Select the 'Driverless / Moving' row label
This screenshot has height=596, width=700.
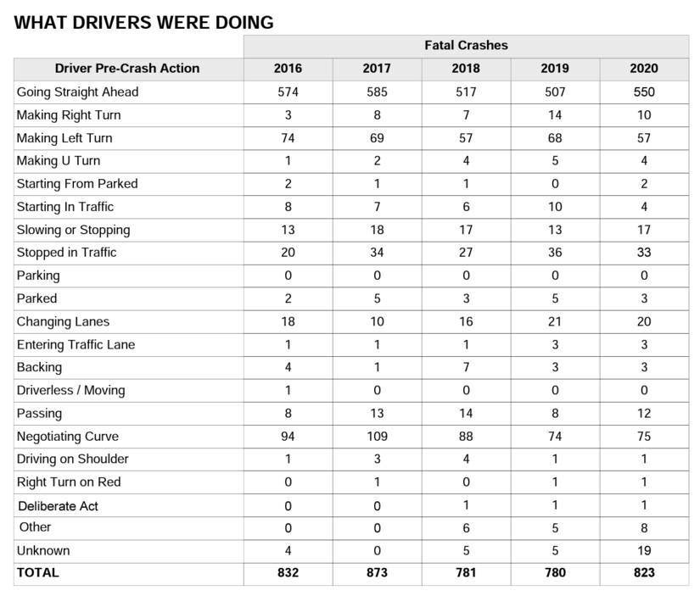(x=71, y=391)
